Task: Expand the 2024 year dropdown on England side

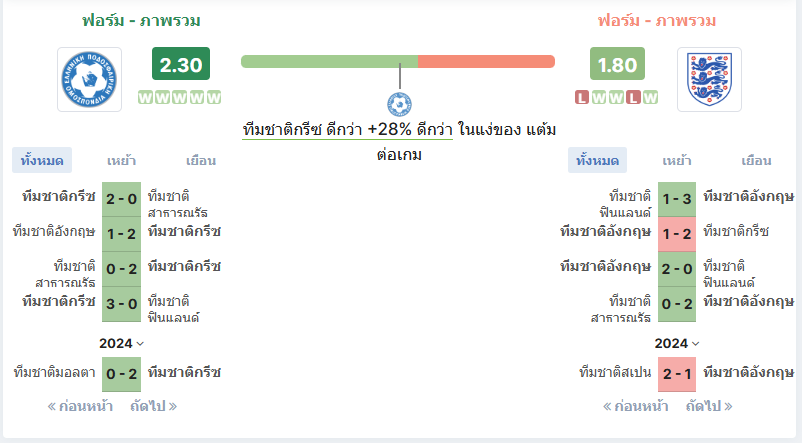Action: (677, 343)
